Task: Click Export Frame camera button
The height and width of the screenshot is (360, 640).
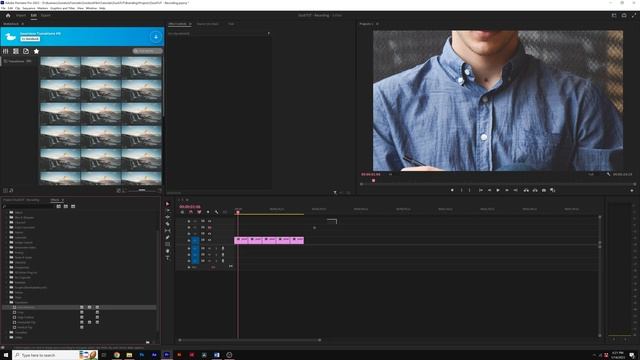Action: [x=544, y=190]
